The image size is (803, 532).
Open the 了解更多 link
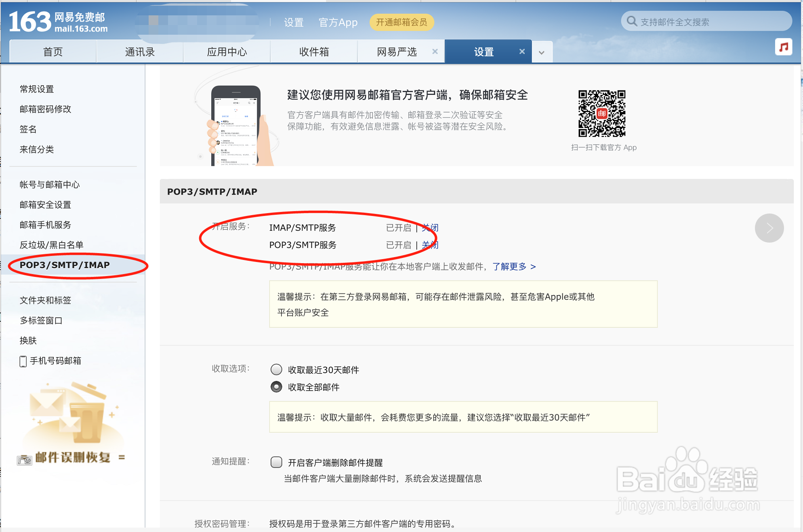(x=510, y=266)
